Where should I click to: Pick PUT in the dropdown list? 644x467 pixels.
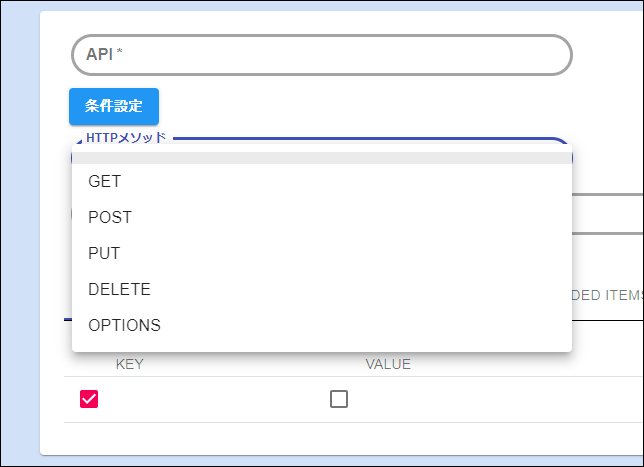104,253
